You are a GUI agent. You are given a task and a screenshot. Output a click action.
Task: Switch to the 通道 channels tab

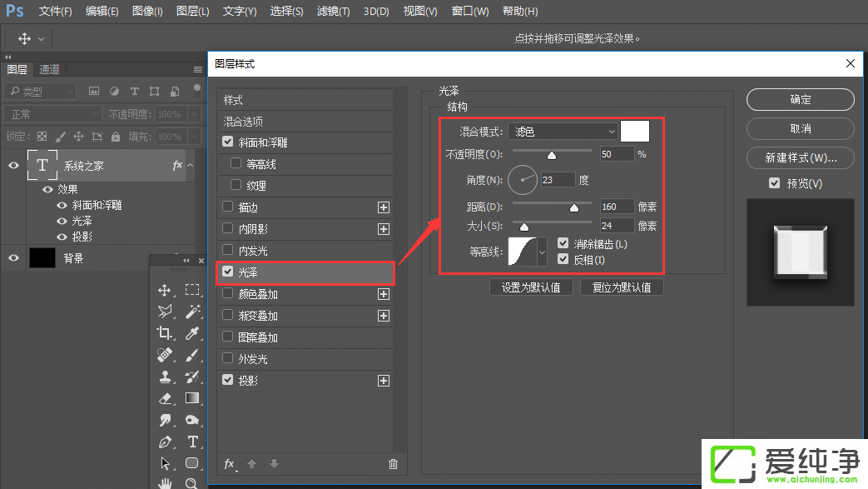[x=49, y=70]
